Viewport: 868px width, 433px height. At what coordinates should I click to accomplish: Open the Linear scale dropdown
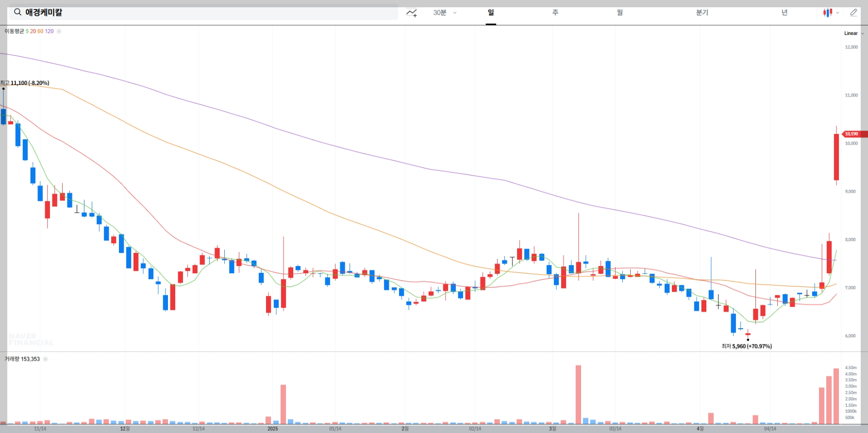click(x=854, y=33)
